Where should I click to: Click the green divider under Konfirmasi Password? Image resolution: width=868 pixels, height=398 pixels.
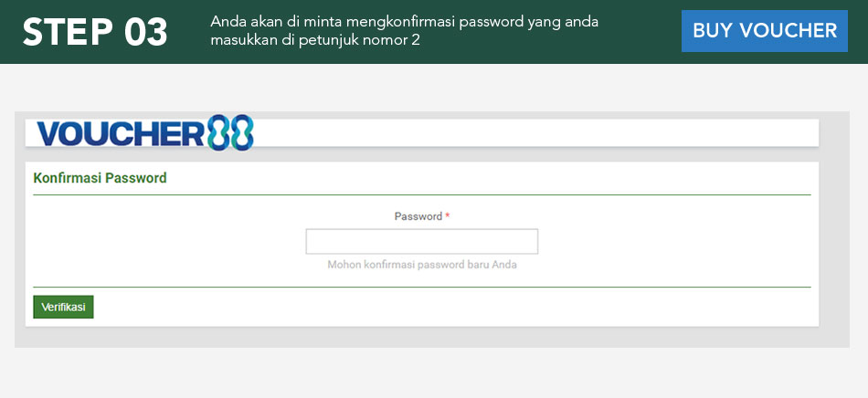(x=421, y=194)
